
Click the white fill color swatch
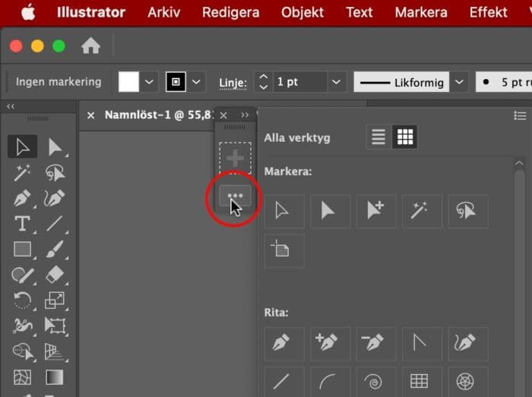[x=128, y=82]
